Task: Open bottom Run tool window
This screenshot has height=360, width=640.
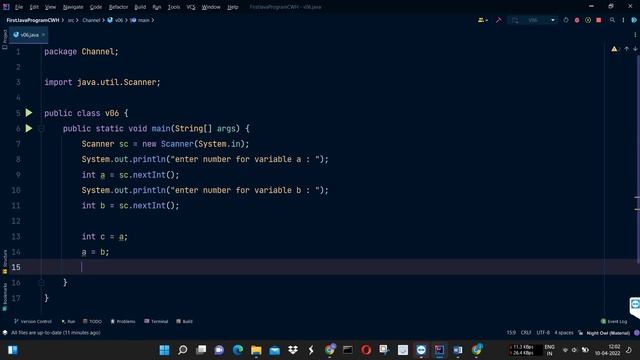Action: coord(68,321)
